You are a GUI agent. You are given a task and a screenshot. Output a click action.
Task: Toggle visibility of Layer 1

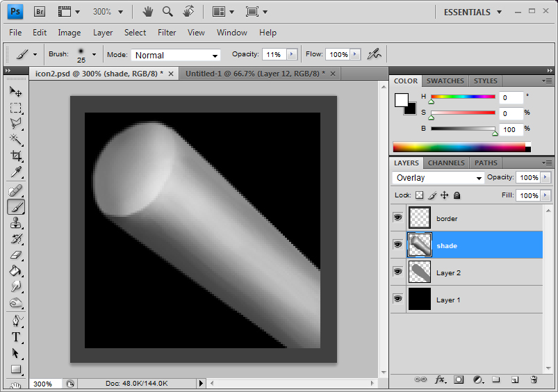[398, 298]
